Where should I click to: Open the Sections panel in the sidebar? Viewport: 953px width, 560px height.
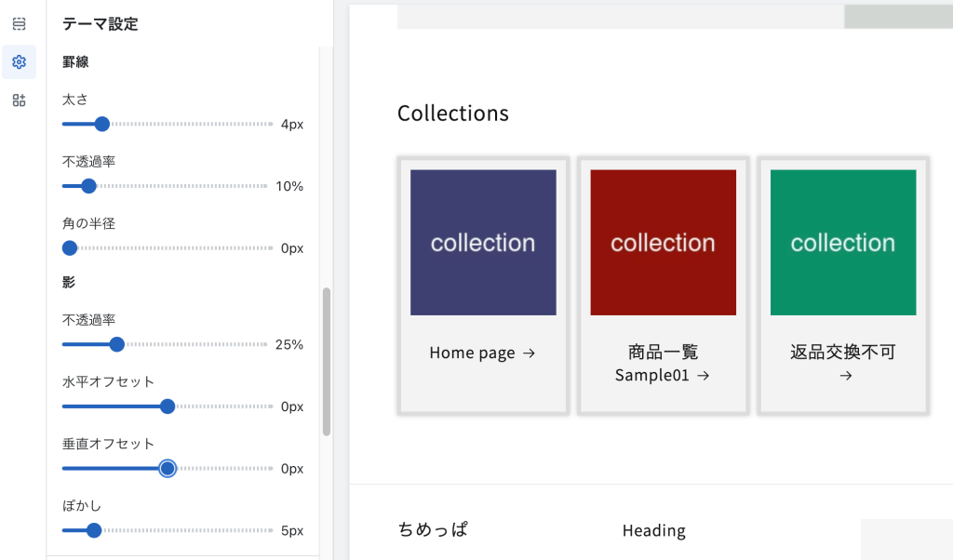[x=19, y=24]
